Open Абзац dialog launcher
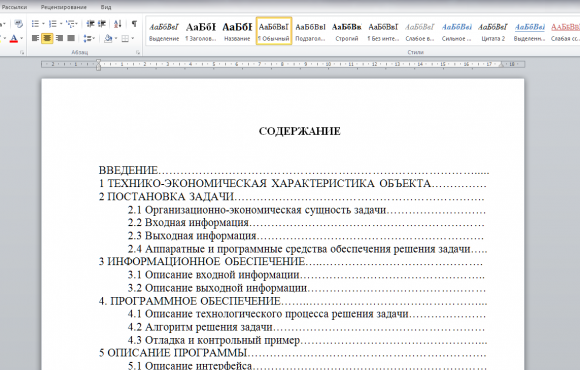Screen dimensions: 580x370 (x=138, y=53)
